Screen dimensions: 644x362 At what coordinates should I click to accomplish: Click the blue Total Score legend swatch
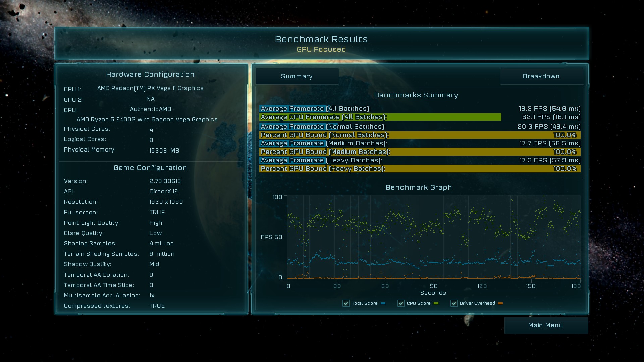[x=383, y=303]
